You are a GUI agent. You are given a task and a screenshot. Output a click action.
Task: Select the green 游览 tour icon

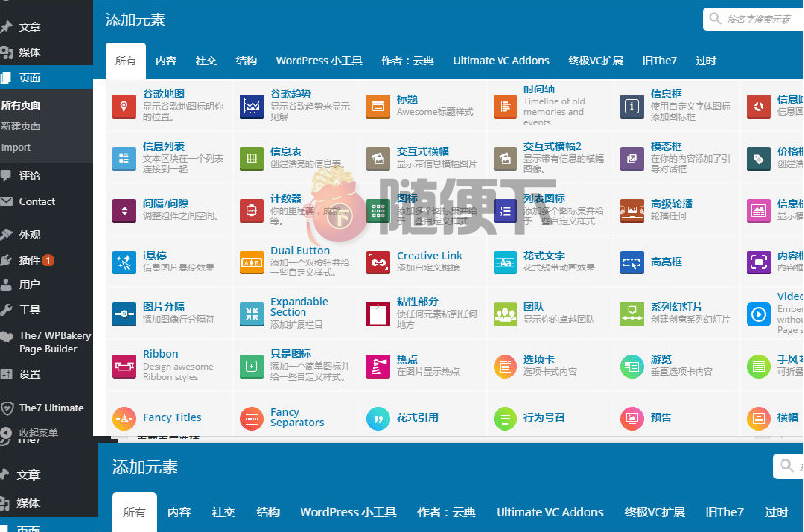[x=632, y=367]
